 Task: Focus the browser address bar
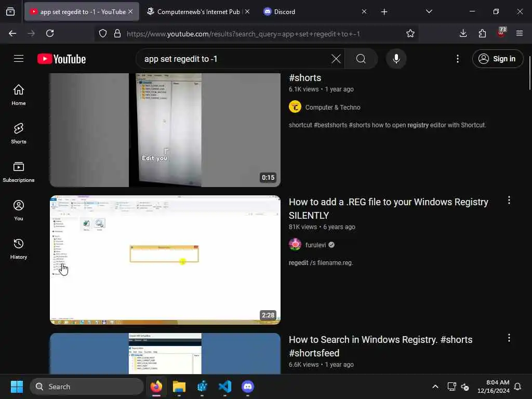[256, 34]
